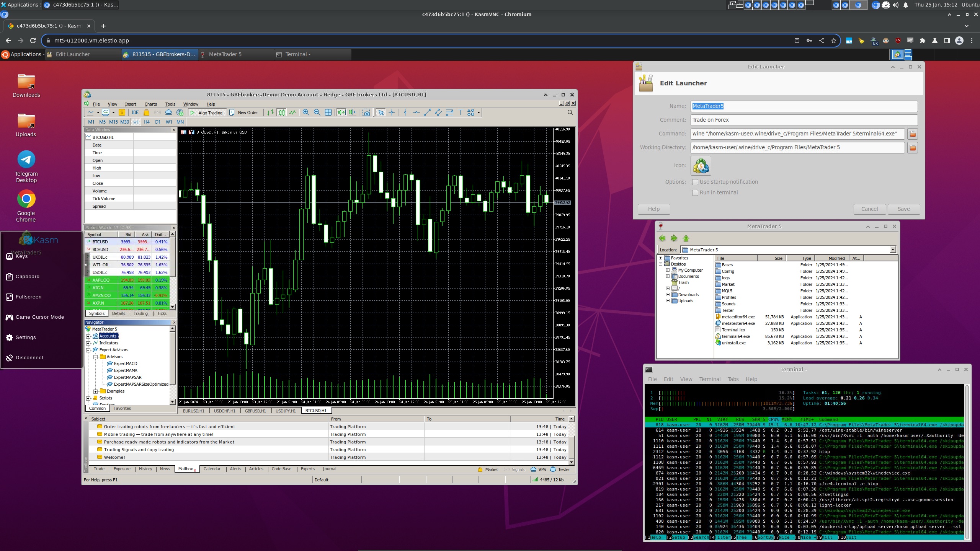The width and height of the screenshot is (980, 551).
Task: Open MQL5 Market shopping bag icon
Action: tap(146, 112)
